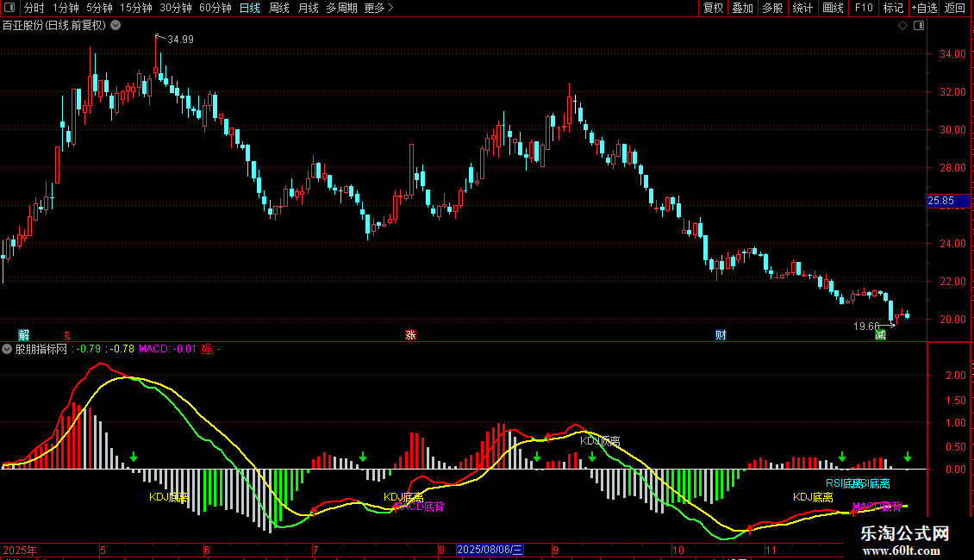Click the 标记 mark button
The image size is (974, 560).
click(x=893, y=8)
